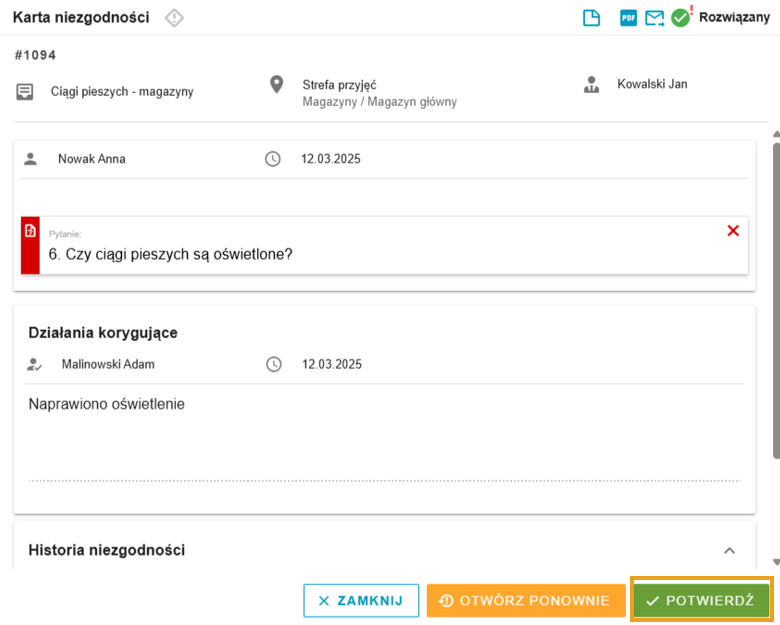
Task: Click the red question document icon
Action: click(30, 231)
